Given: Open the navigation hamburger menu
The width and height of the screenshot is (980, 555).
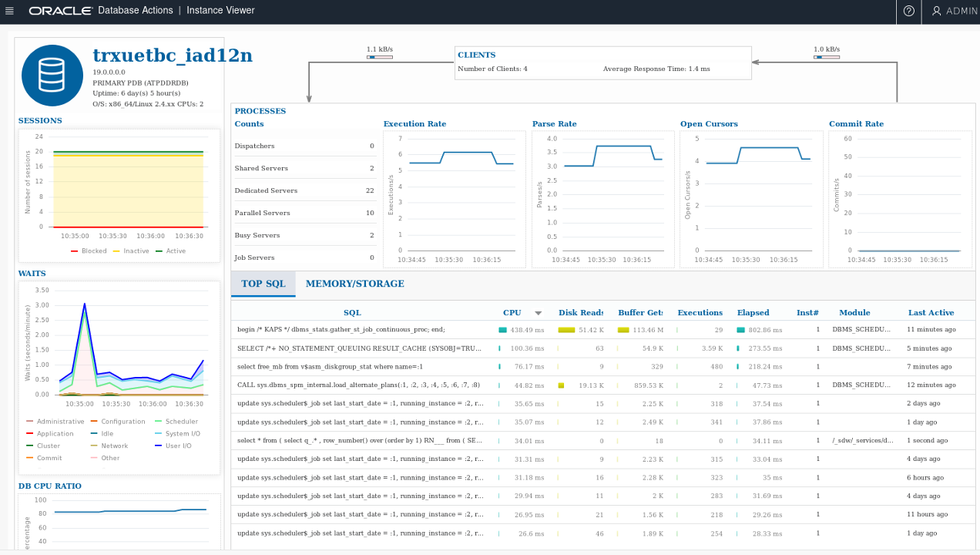Looking at the screenshot, I should [x=10, y=11].
